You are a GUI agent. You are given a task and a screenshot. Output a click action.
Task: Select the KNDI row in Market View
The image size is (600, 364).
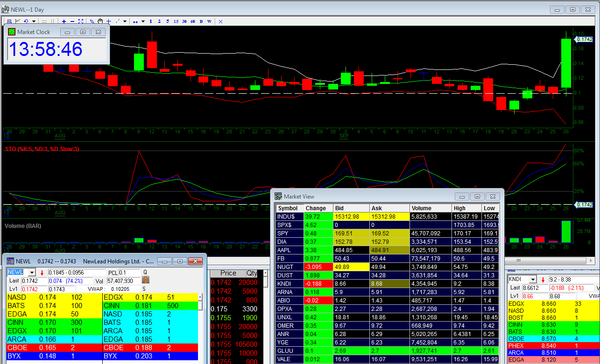tap(387, 284)
